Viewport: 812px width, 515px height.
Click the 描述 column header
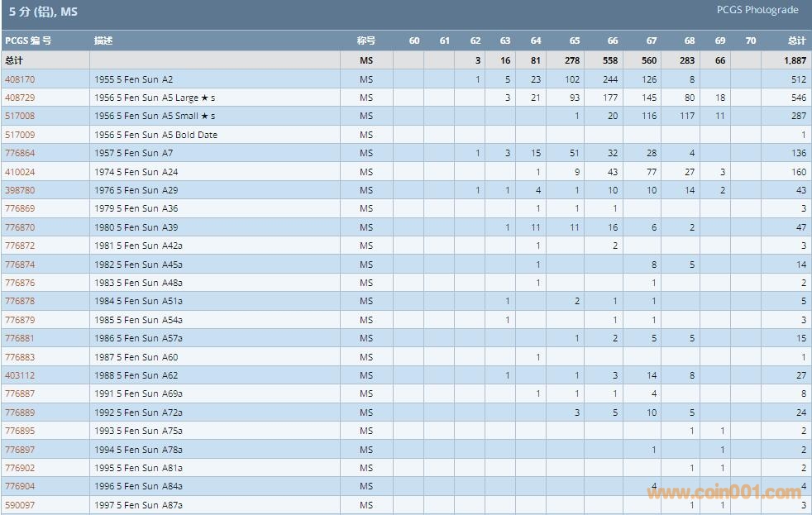(x=103, y=41)
